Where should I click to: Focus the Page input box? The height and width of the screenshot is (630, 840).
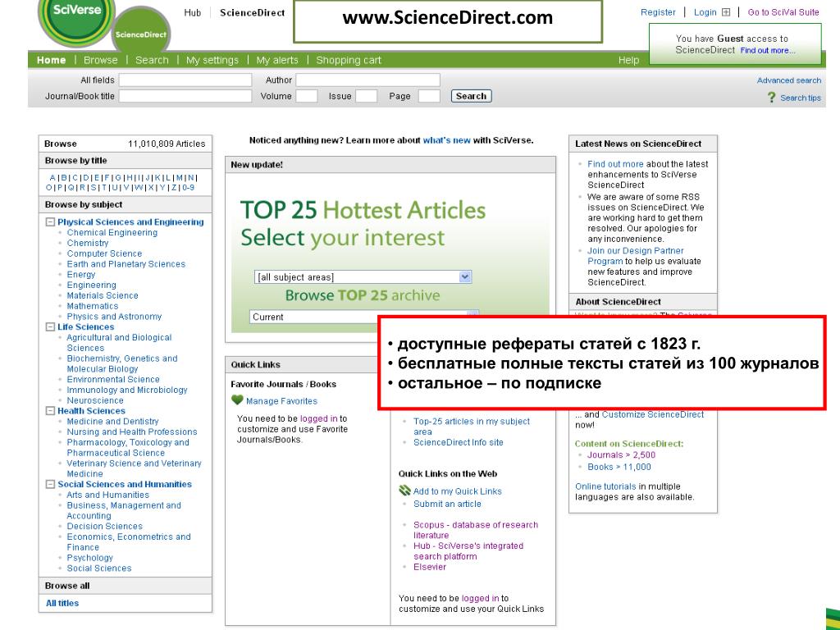click(x=429, y=96)
